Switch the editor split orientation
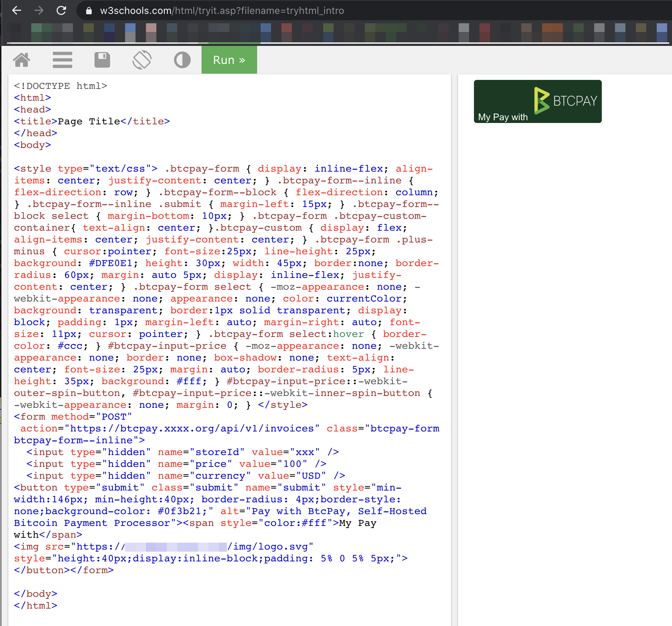This screenshot has width=672, height=626. tap(142, 59)
